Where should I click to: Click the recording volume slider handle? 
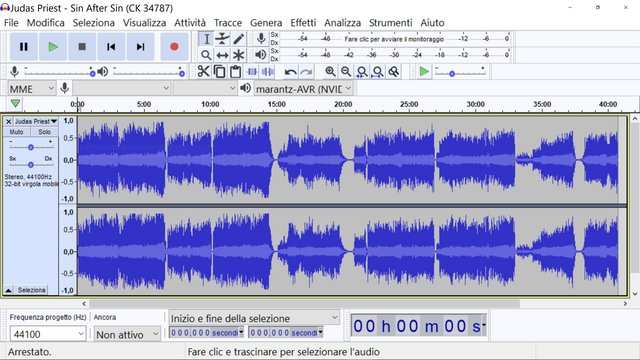click(x=93, y=73)
